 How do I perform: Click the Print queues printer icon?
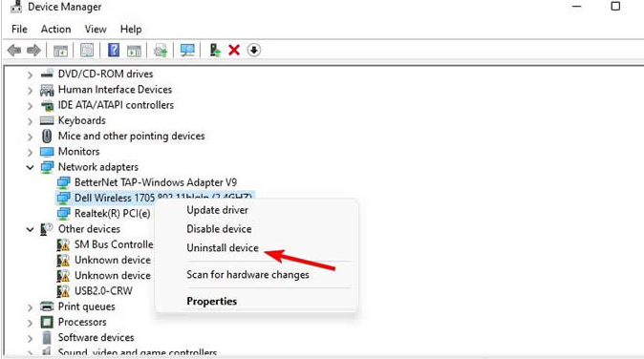[x=47, y=306]
